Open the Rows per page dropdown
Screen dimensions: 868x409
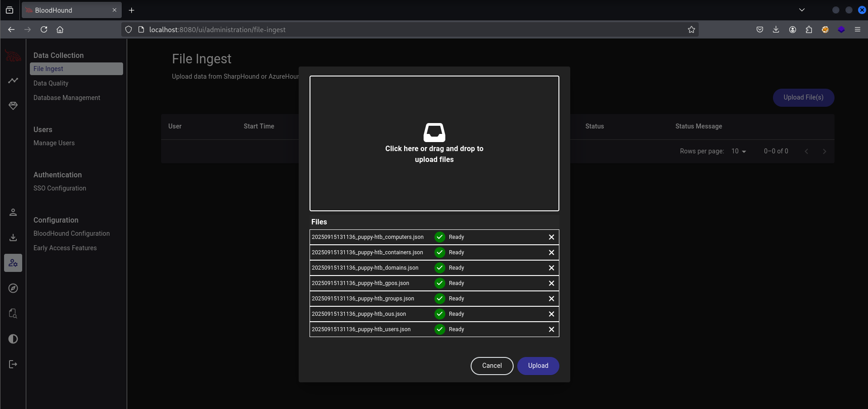[738, 151]
